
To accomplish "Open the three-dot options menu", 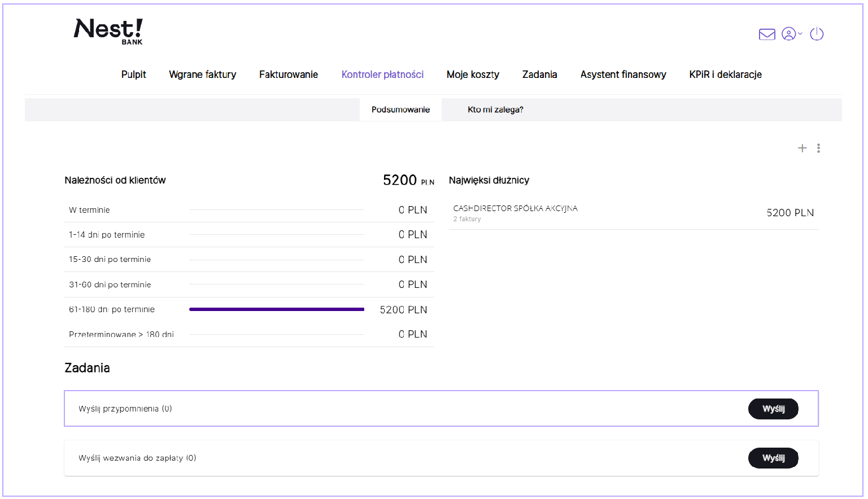I will click(x=818, y=148).
